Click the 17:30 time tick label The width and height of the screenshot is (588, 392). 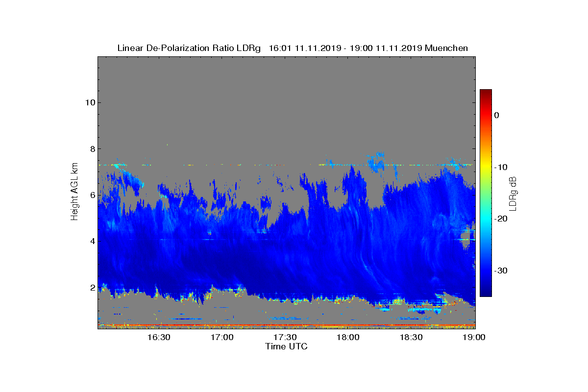coord(285,338)
